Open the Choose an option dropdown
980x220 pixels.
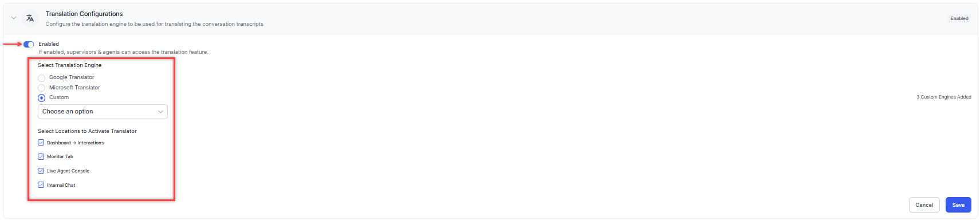pyautogui.click(x=103, y=112)
